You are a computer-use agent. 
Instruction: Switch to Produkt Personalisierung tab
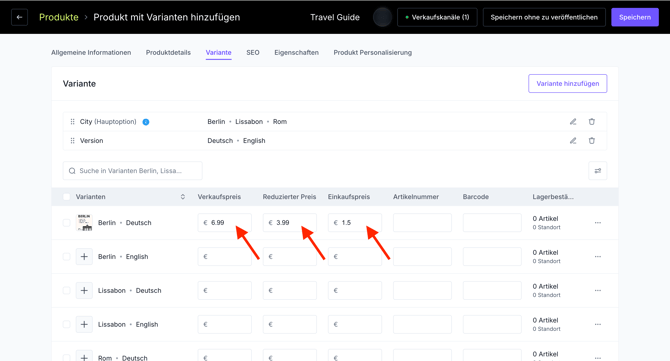[373, 53]
